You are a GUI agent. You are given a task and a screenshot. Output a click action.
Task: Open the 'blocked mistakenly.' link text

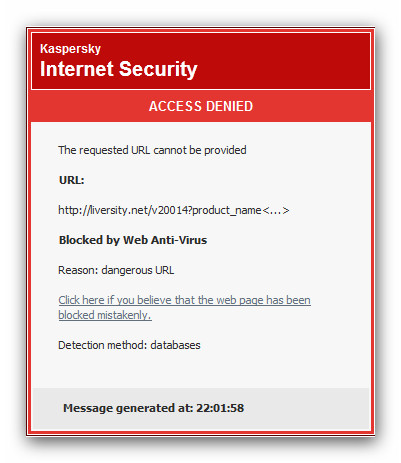pyautogui.click(x=105, y=315)
